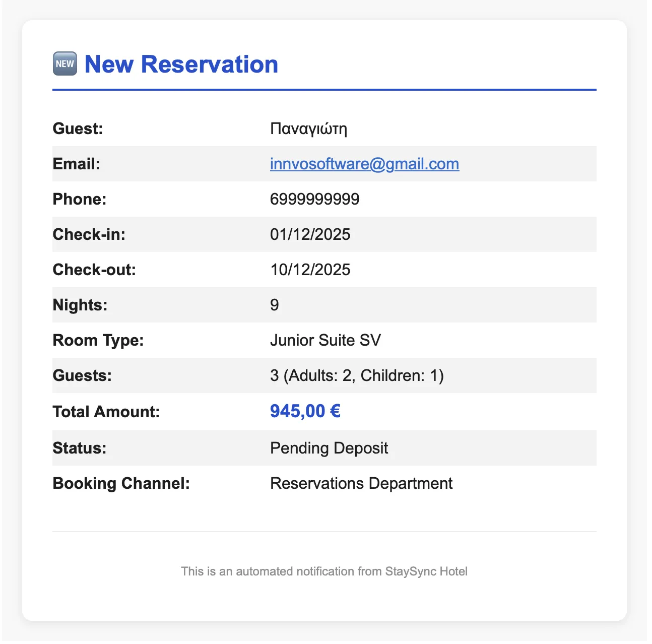This screenshot has height=644, width=652.
Task: Click the Email: label
Action: pos(76,164)
